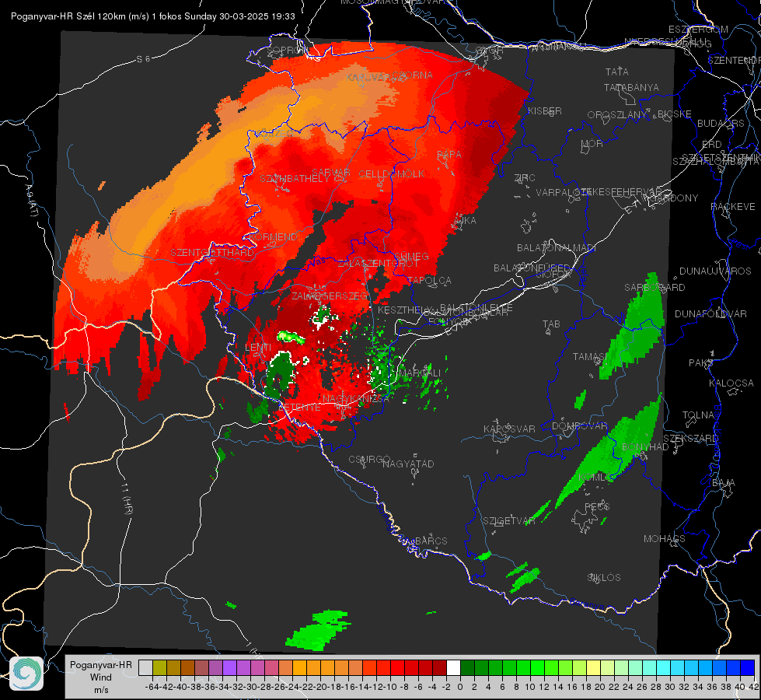Pick the dark green swatch between 0 and 2
Viewport: 761px width, 700px height.
point(467,667)
